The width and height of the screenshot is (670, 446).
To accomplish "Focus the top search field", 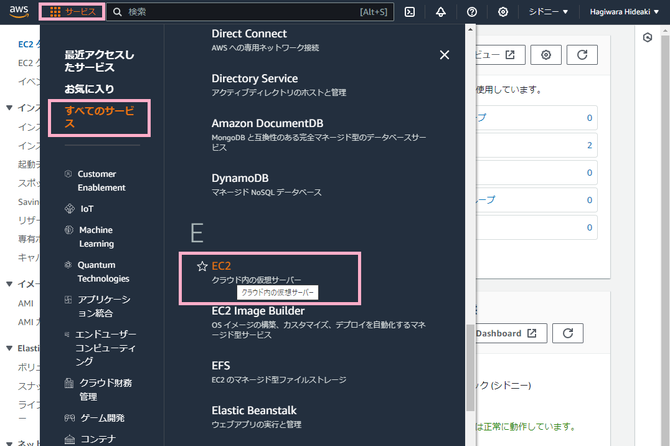I will 250,12.
